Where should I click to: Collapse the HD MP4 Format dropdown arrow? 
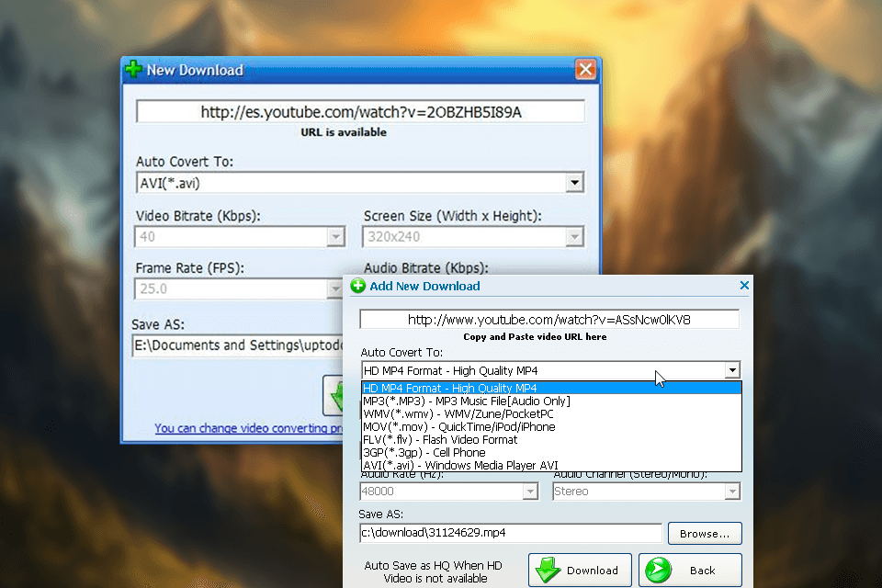point(732,370)
